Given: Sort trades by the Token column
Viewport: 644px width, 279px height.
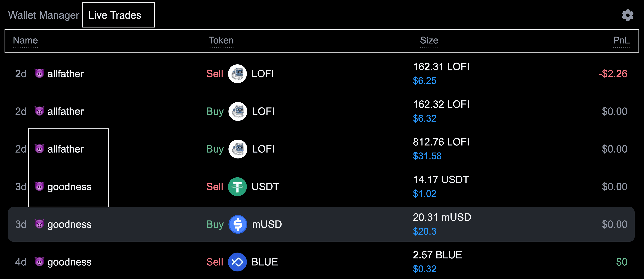Looking at the screenshot, I should (221, 41).
